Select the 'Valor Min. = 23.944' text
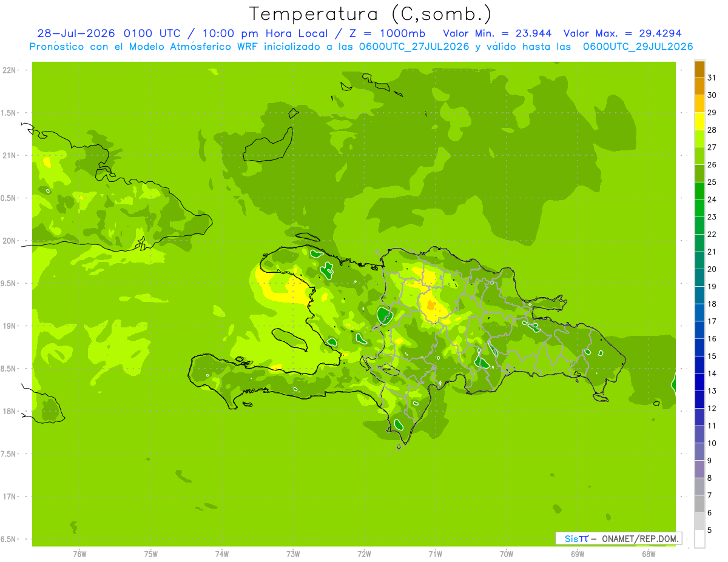Screen dimensions: 728x562 coord(497,33)
